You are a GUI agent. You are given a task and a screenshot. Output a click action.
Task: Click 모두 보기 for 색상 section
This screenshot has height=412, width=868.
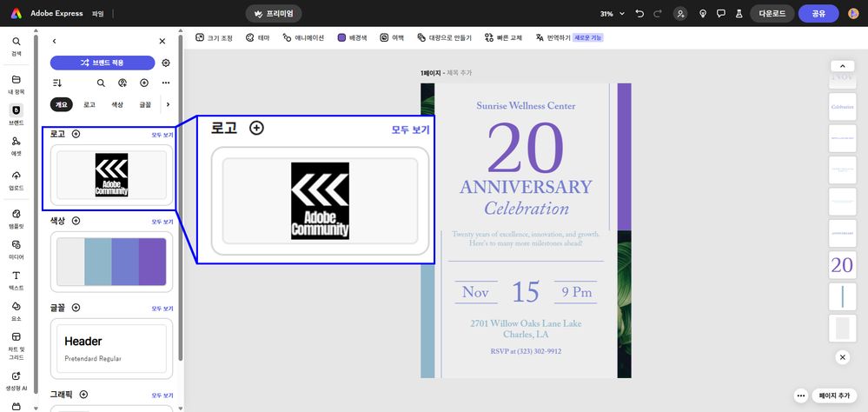tap(162, 222)
